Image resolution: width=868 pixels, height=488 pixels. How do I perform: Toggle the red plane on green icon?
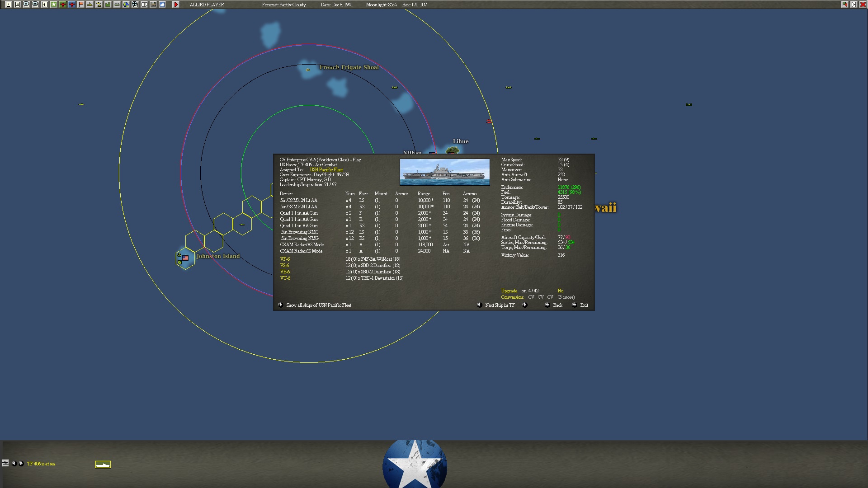point(63,5)
